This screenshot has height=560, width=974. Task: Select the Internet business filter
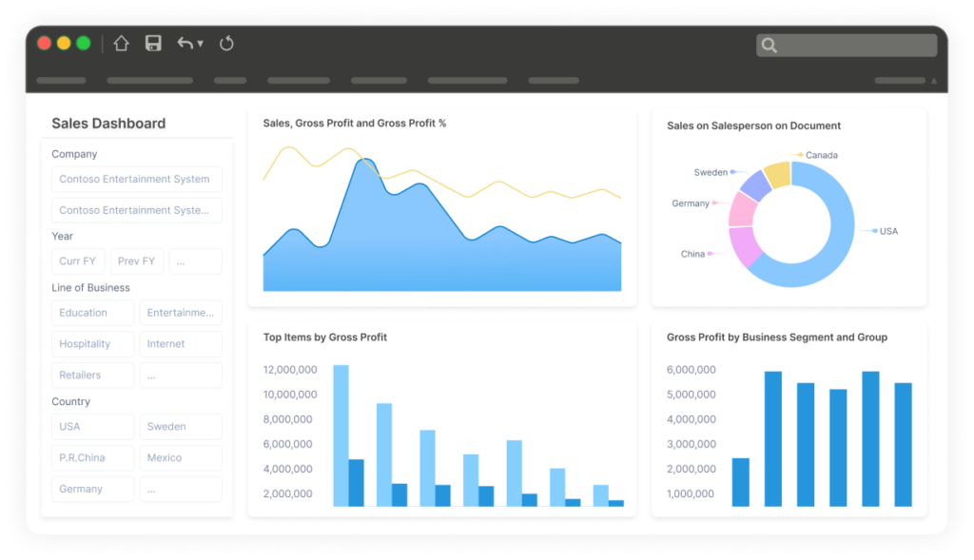point(181,343)
